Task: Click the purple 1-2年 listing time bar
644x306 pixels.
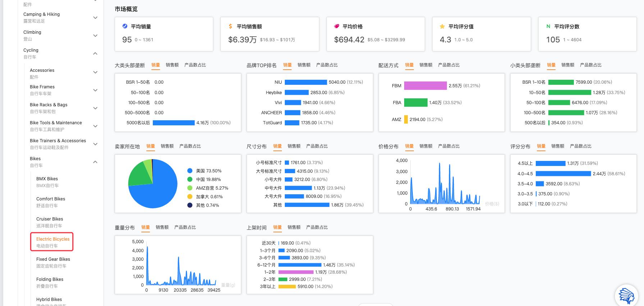Action: pos(296,272)
